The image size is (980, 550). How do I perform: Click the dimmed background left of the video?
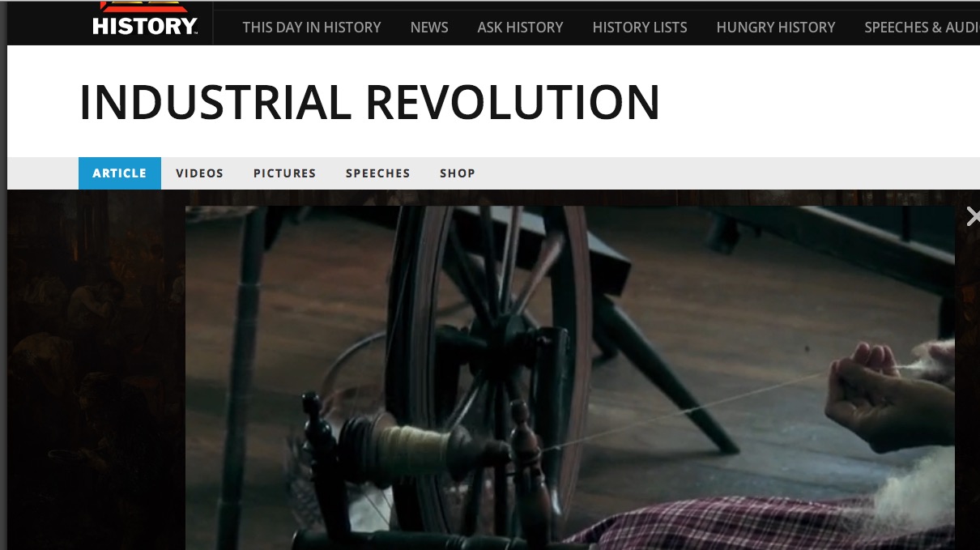(x=96, y=370)
